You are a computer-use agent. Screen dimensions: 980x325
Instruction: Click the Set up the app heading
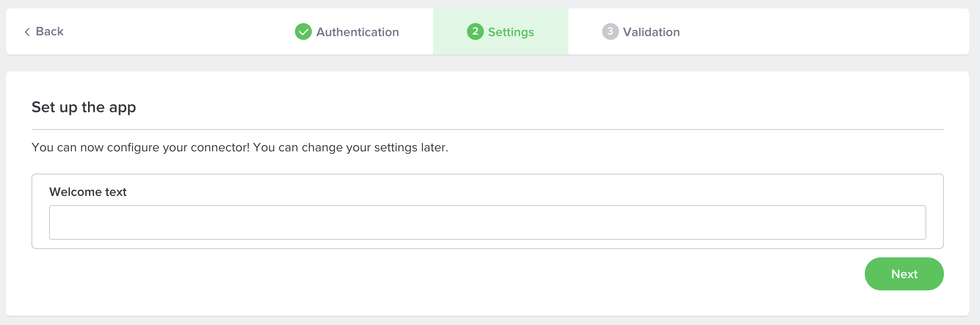84,107
